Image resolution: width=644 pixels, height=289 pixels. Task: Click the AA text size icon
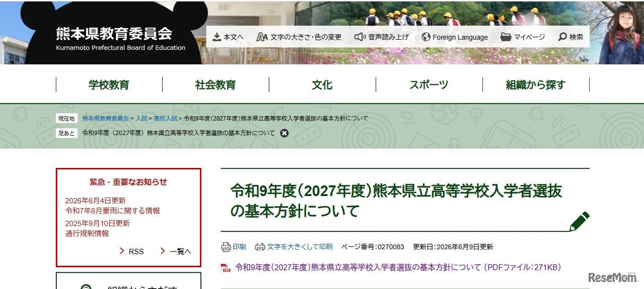tap(262, 37)
